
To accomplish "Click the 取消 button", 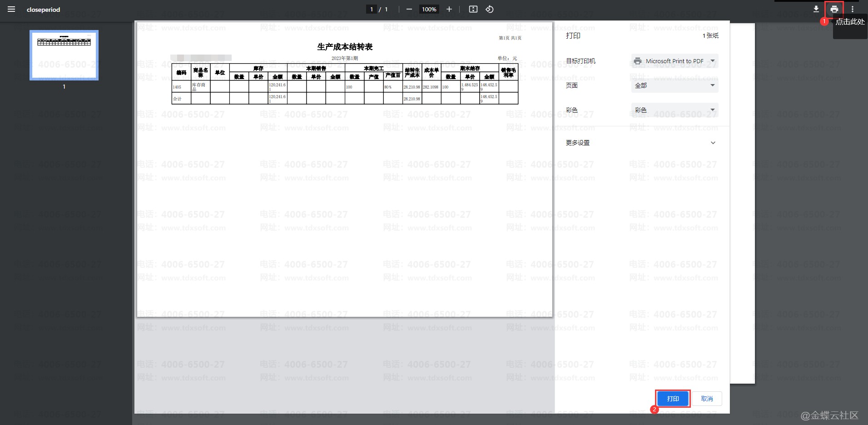I will 707,399.
